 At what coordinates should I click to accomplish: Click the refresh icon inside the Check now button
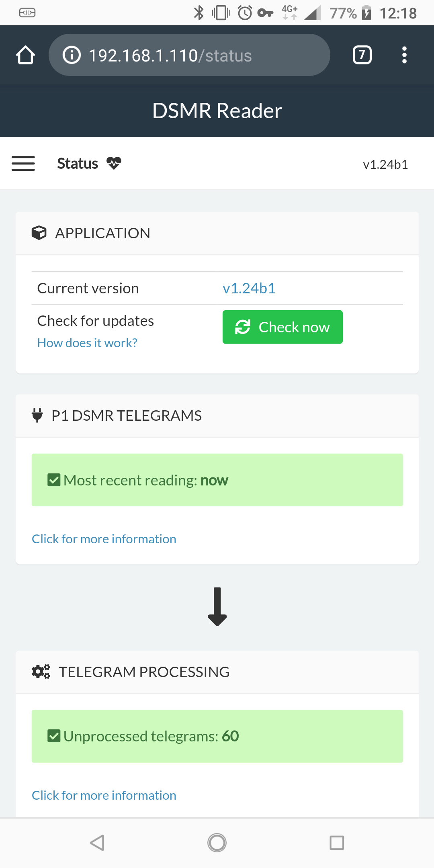pyautogui.click(x=242, y=327)
